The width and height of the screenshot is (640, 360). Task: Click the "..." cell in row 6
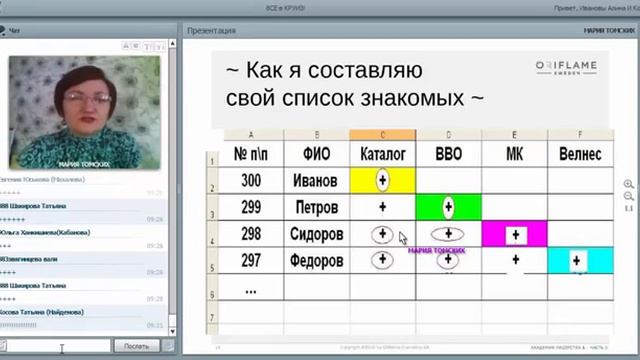[251, 287]
